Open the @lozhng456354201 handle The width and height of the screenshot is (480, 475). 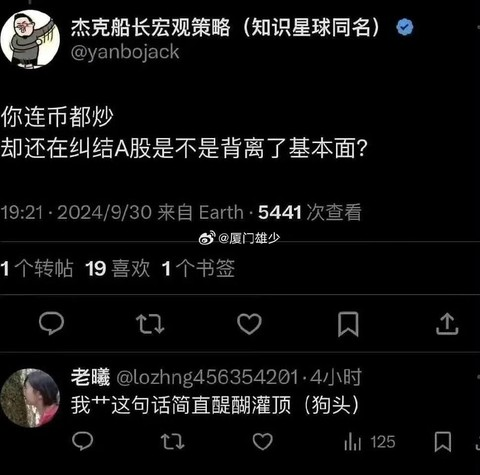(207, 377)
